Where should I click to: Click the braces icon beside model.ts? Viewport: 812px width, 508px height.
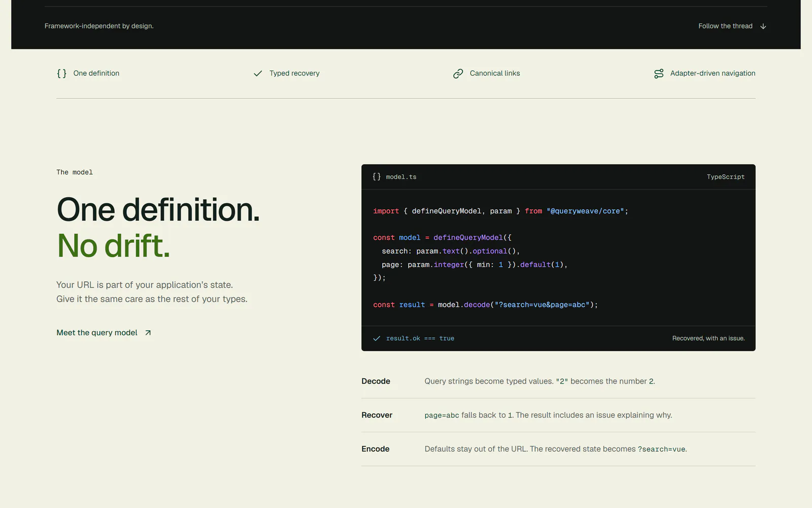click(x=377, y=177)
